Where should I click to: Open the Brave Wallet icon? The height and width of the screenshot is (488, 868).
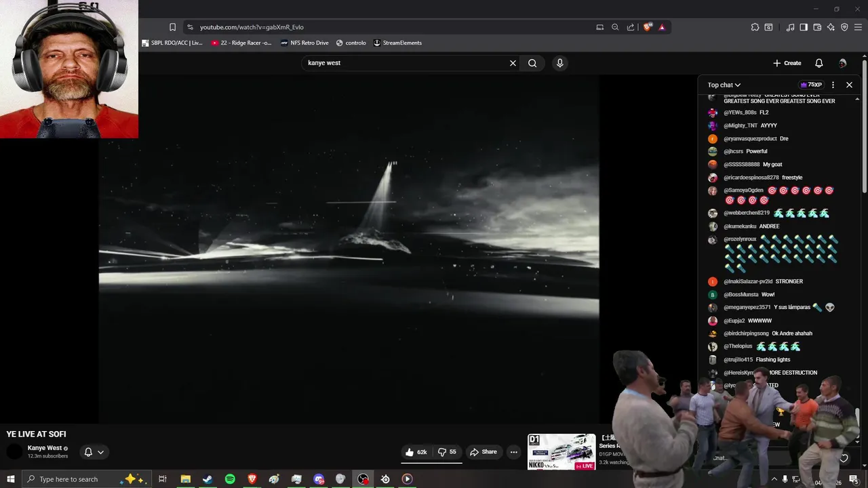click(817, 27)
